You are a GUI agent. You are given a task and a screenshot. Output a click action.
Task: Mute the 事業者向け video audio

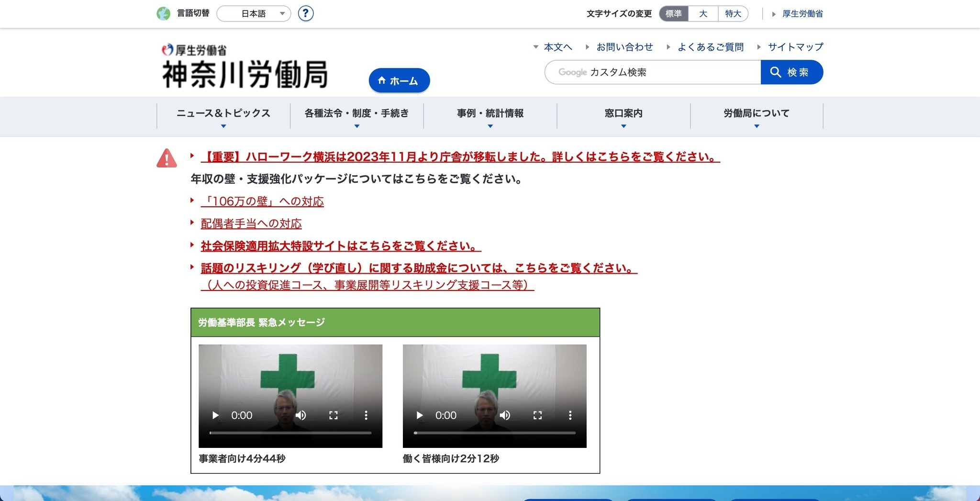[301, 415]
